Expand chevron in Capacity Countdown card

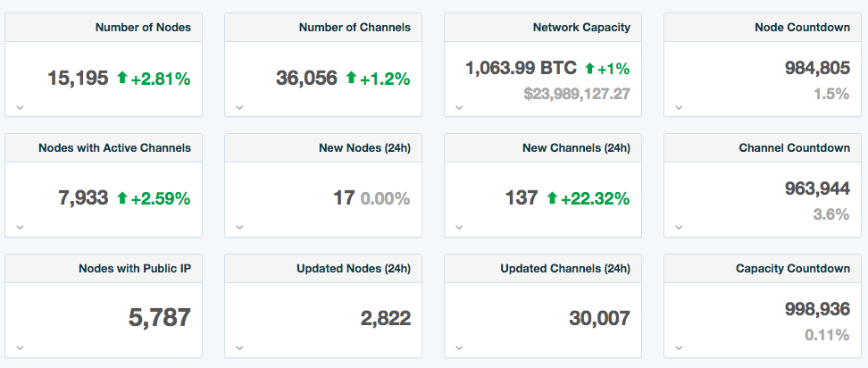679,347
